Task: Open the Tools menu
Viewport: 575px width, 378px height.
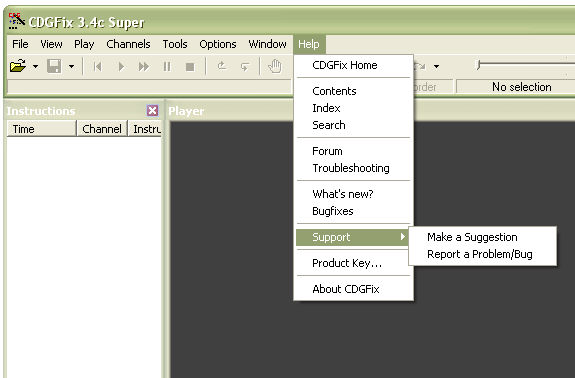Action: pyautogui.click(x=175, y=44)
